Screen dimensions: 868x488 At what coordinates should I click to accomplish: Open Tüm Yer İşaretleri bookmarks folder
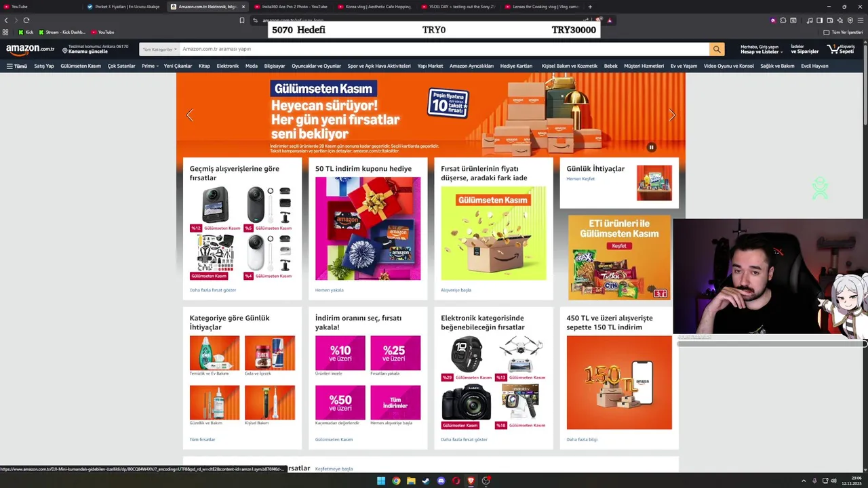[x=844, y=32]
